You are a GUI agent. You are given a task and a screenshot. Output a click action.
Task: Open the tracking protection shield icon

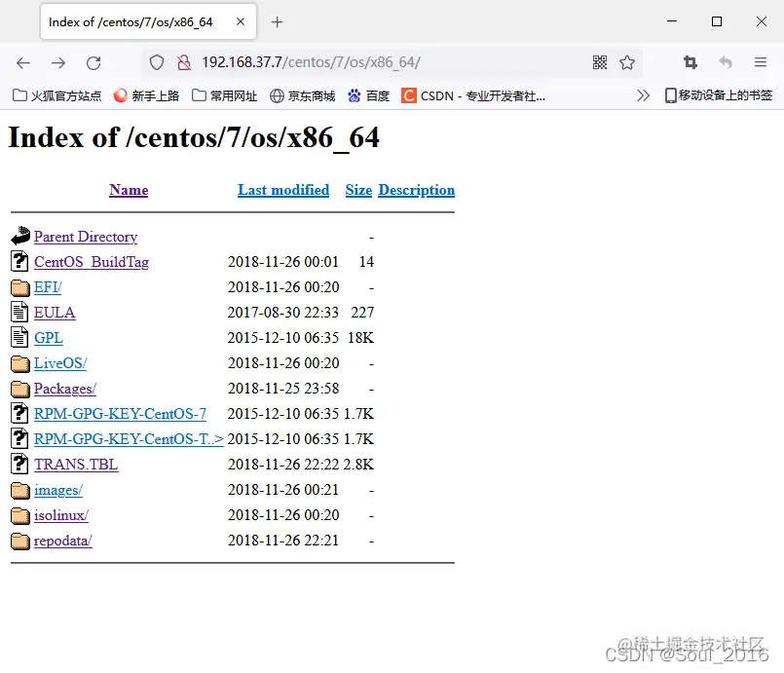click(157, 62)
